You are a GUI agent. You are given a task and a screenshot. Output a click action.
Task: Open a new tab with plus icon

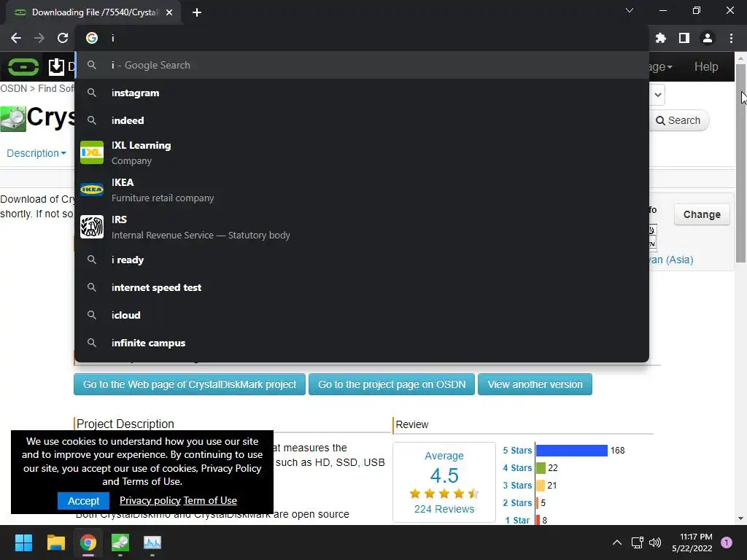197,12
